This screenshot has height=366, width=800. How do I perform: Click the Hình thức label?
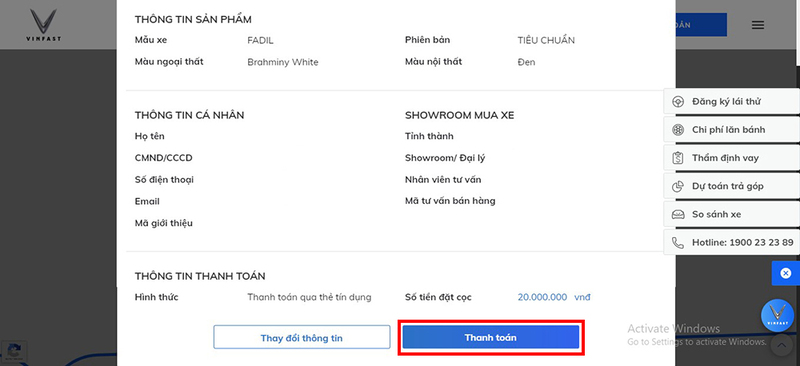click(157, 297)
